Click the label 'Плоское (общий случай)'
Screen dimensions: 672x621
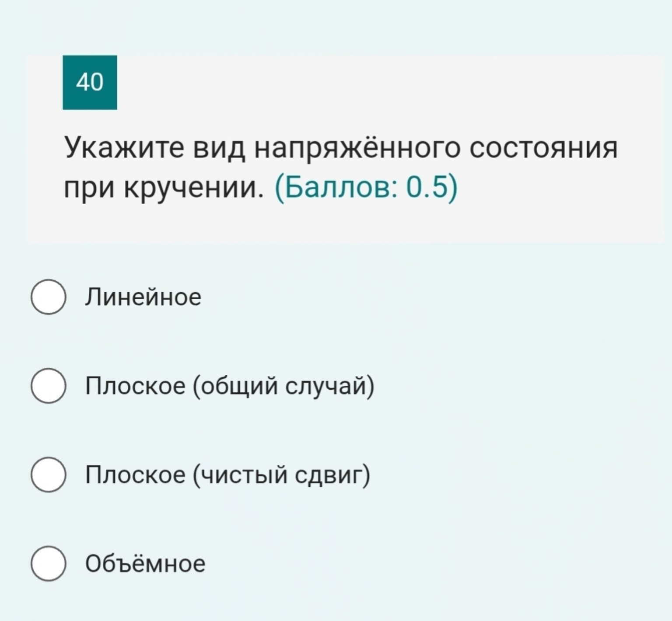230,387
